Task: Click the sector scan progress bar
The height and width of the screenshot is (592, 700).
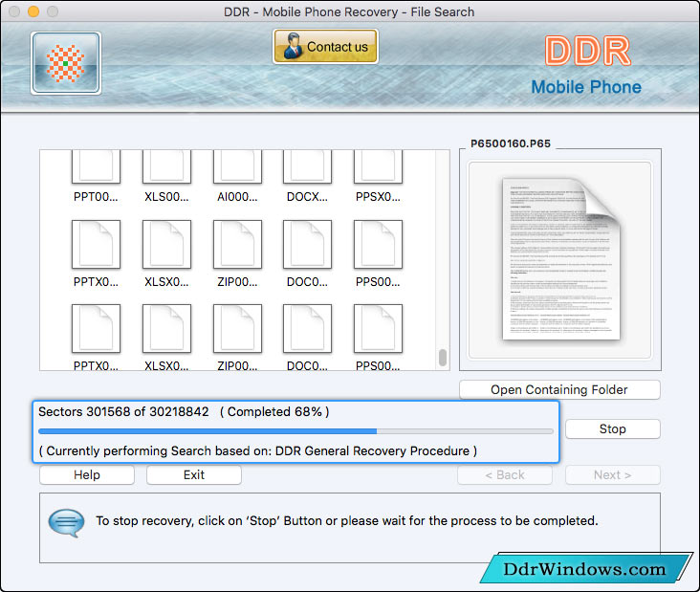Action: click(296, 431)
